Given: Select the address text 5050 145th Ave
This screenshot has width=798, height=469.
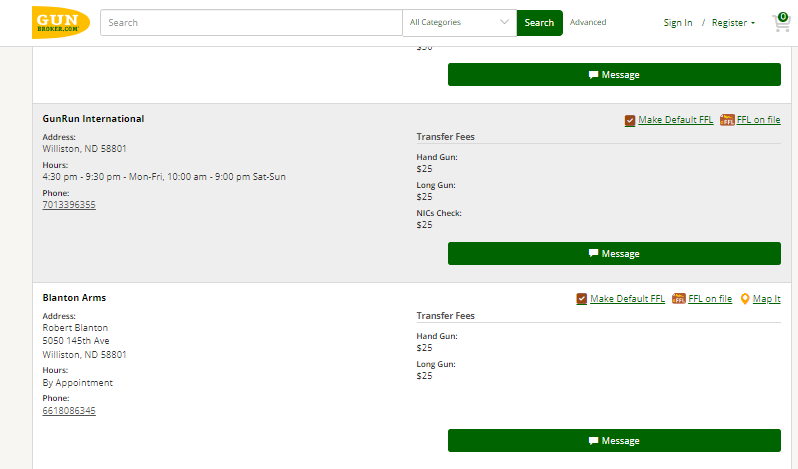Looking at the screenshot, I should pos(76,341).
